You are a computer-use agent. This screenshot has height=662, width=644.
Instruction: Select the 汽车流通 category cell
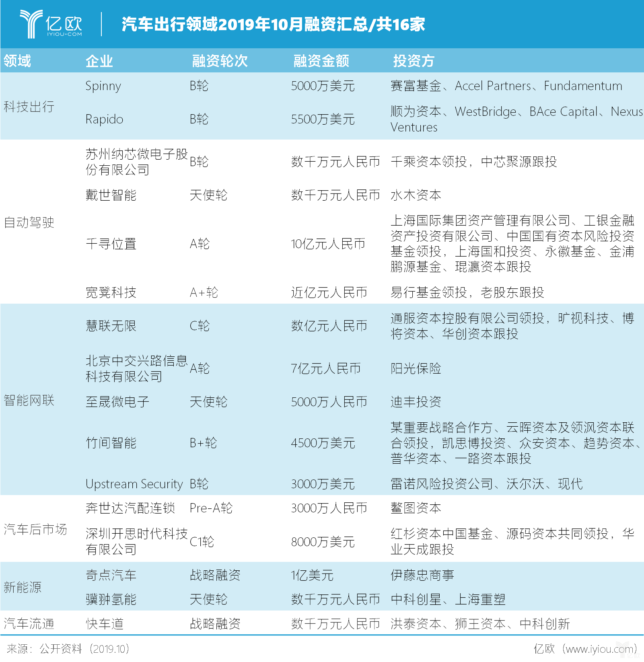click(x=29, y=624)
